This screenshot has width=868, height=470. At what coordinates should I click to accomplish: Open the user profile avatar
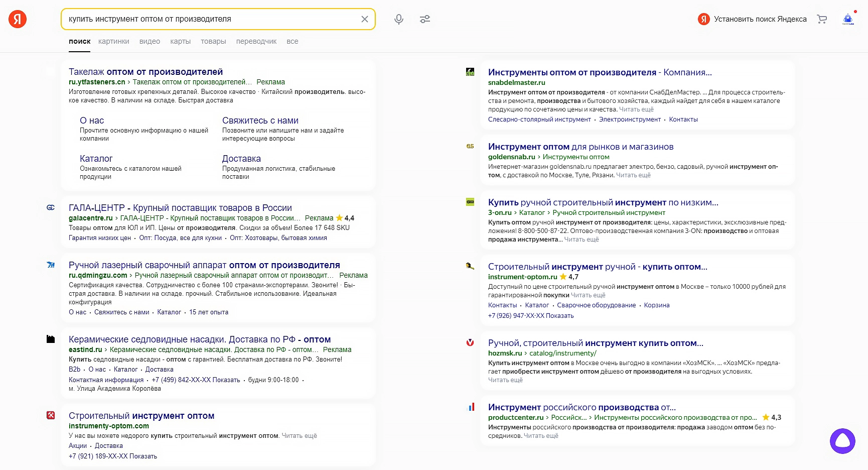pyautogui.click(x=848, y=19)
